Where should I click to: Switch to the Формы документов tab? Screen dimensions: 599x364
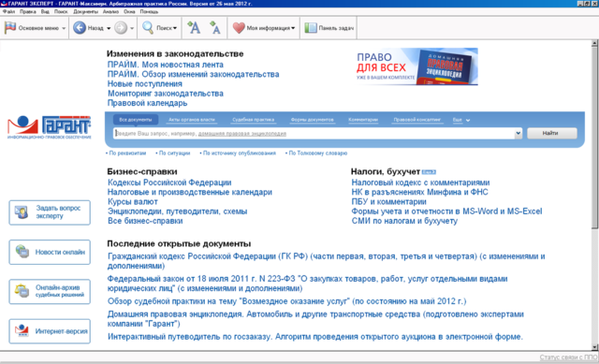312,120
